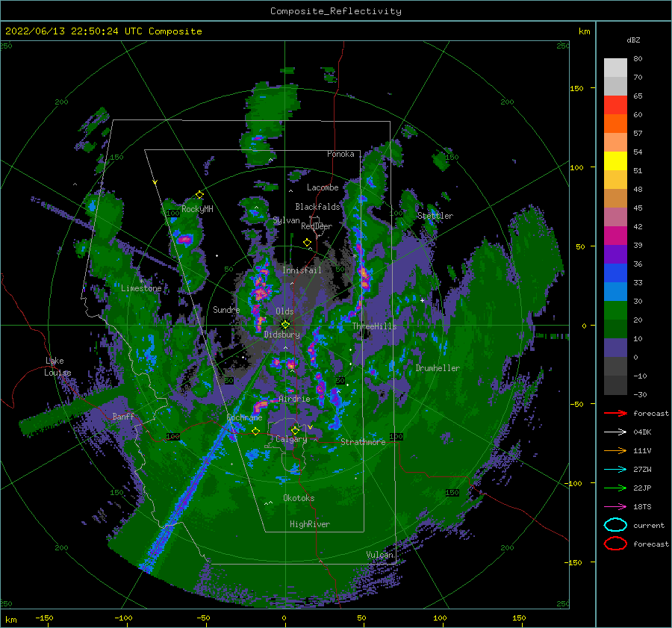Pick the cyan 27ZW arrow legend icon

click(615, 470)
